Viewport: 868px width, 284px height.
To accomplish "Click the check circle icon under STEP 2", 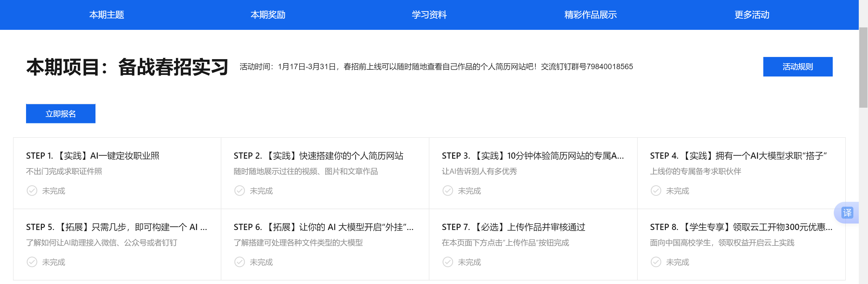I will [240, 191].
